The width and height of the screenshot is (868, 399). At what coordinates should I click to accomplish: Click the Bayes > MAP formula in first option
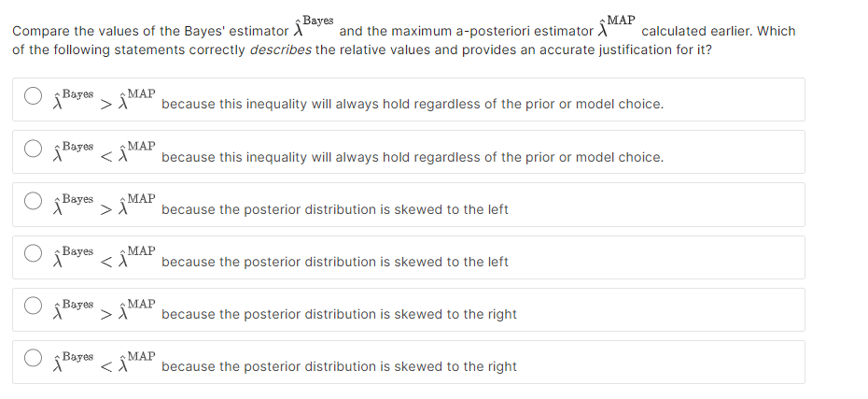(105, 100)
